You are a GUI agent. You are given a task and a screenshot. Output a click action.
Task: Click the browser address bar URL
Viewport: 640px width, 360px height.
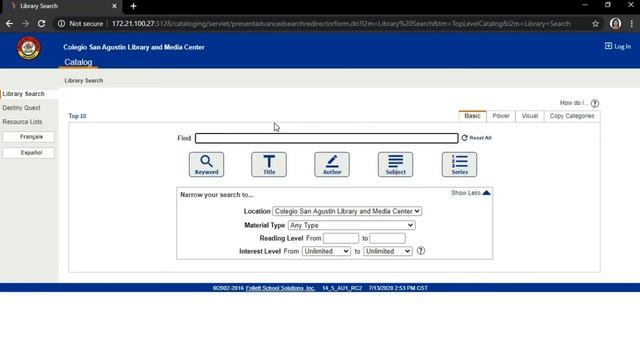point(341,24)
